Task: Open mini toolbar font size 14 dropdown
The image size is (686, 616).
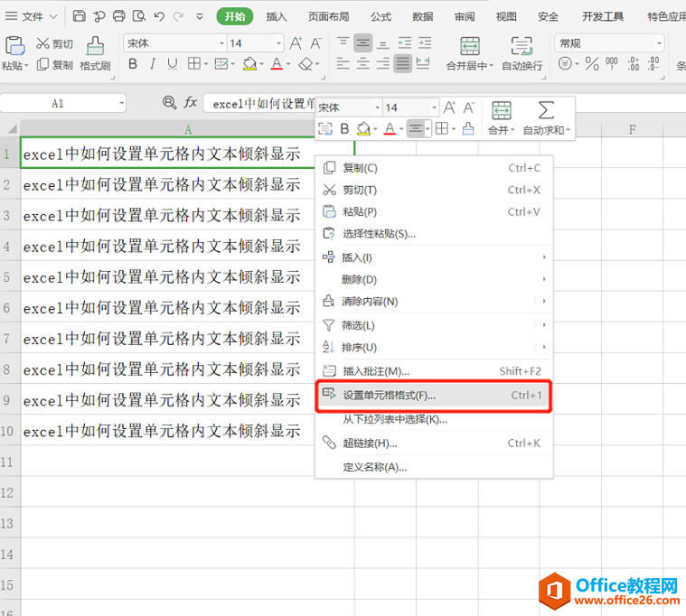Action: point(434,107)
